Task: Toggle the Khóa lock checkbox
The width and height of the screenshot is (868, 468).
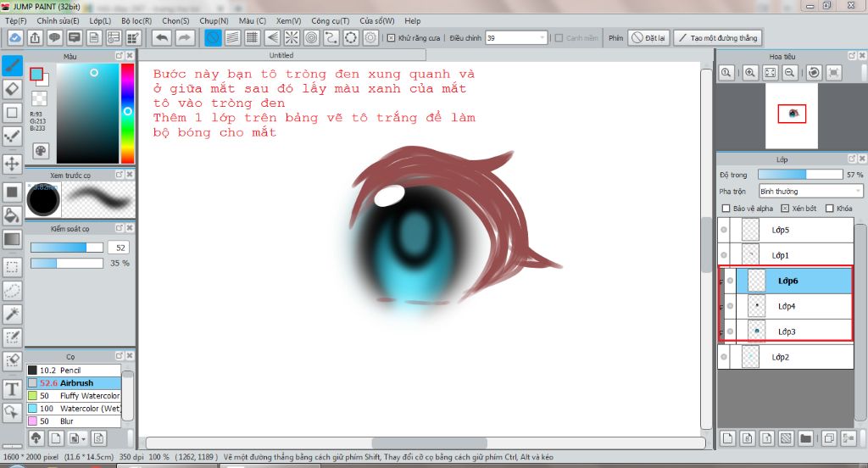Action: [829, 209]
